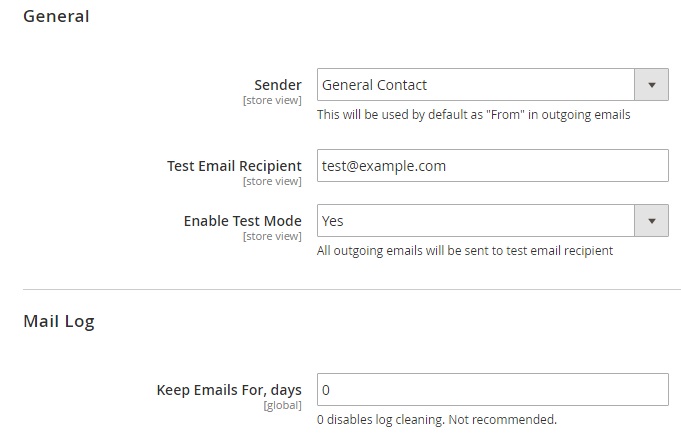The width and height of the screenshot is (681, 437).
Task: Click the General section heading
Action: click(x=56, y=16)
